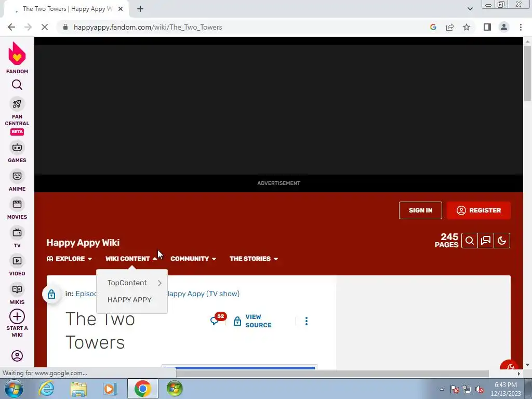The width and height of the screenshot is (532, 399).
Task: Open network tray icon
Action: pos(467,390)
